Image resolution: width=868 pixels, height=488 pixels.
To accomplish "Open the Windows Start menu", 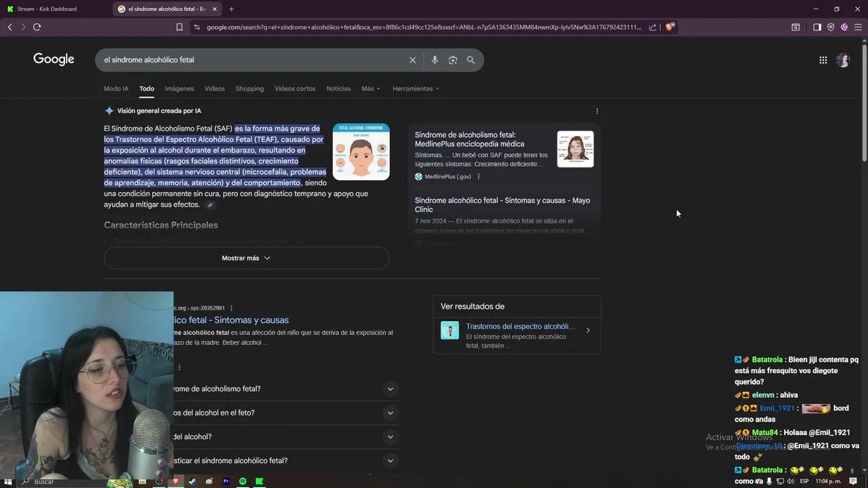I will coord(8,481).
